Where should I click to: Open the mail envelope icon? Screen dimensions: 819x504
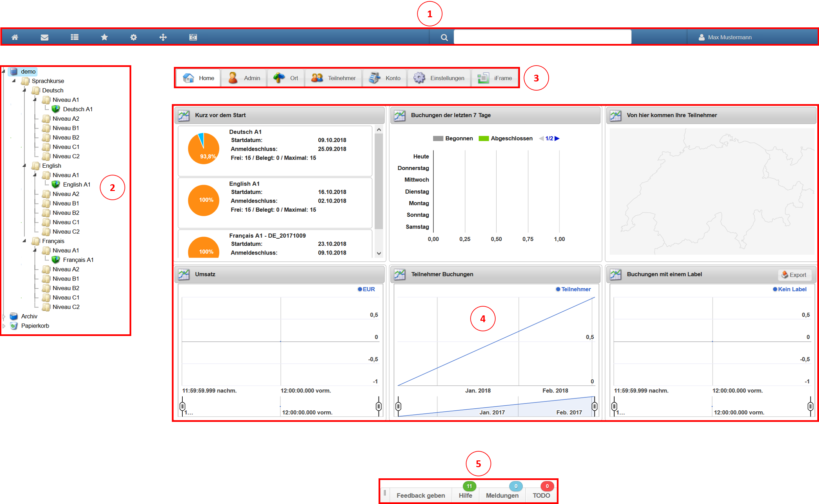point(44,37)
